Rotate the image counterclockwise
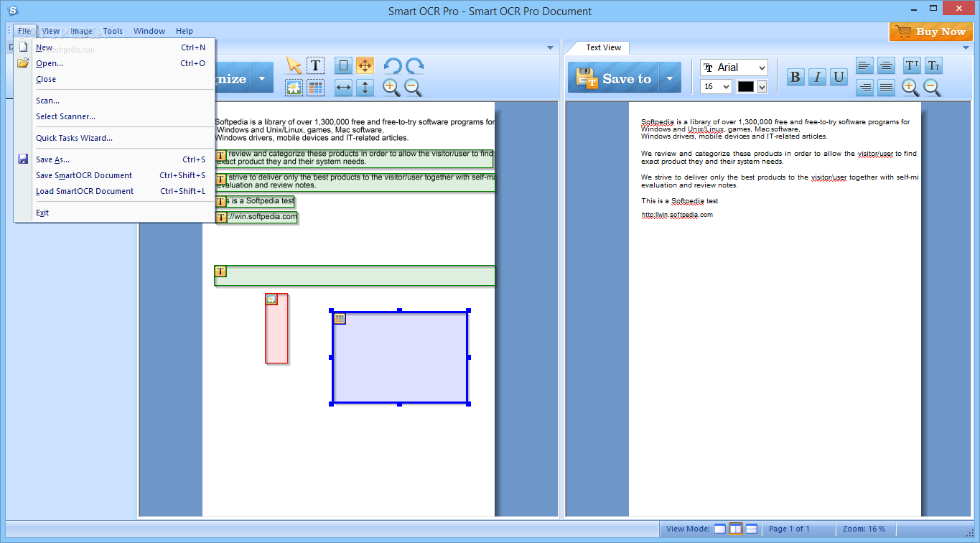 [392, 66]
